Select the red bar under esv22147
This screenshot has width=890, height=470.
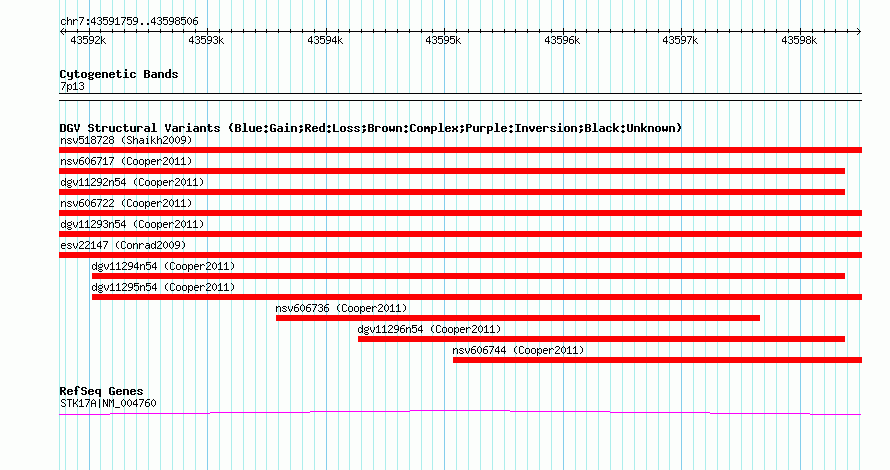pyautogui.click(x=460, y=255)
